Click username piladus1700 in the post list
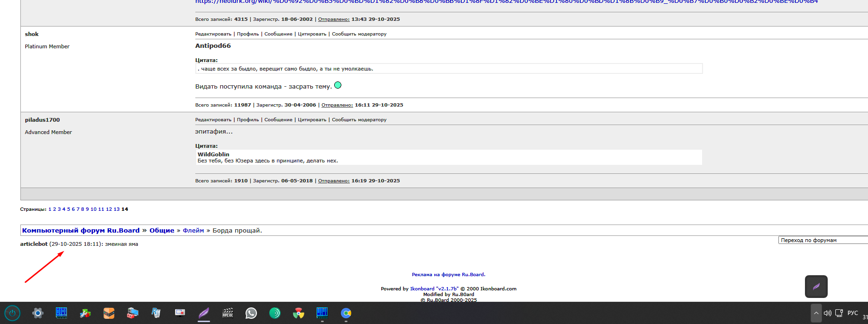The width and height of the screenshot is (868, 324). pos(42,120)
